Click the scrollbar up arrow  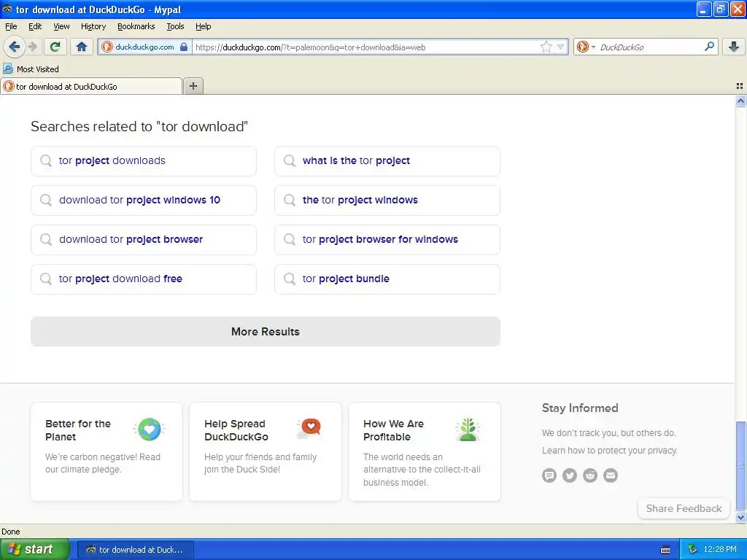(x=740, y=101)
